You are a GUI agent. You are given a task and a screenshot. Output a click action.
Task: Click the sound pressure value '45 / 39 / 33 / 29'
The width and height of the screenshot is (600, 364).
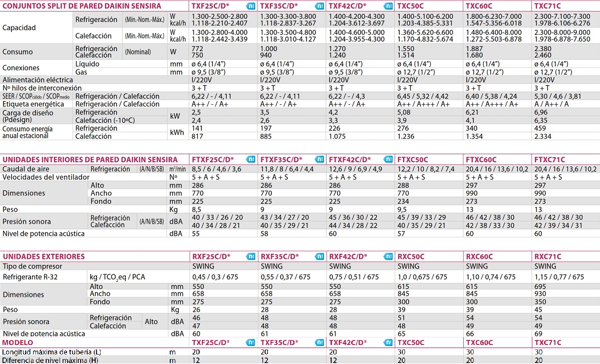point(422,217)
